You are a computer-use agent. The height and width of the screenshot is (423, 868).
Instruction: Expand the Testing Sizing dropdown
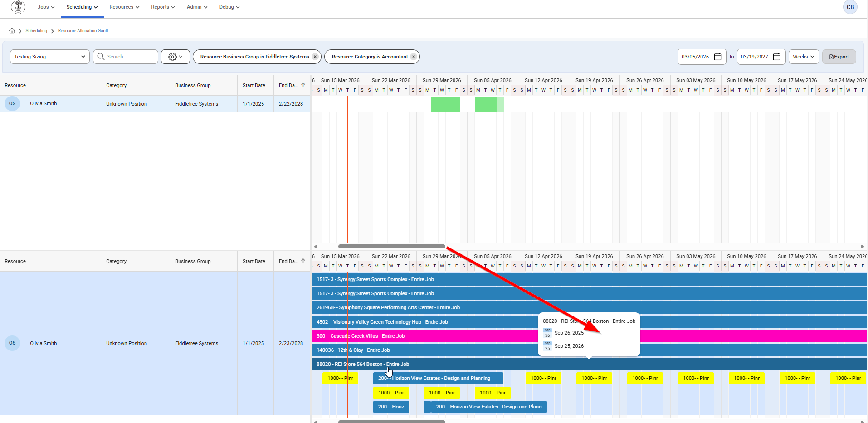(50, 57)
